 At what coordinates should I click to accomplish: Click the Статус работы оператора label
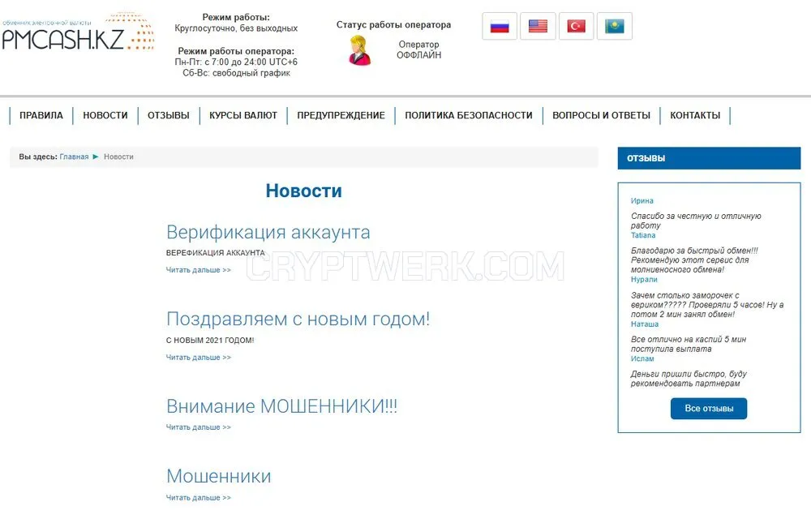pos(393,24)
